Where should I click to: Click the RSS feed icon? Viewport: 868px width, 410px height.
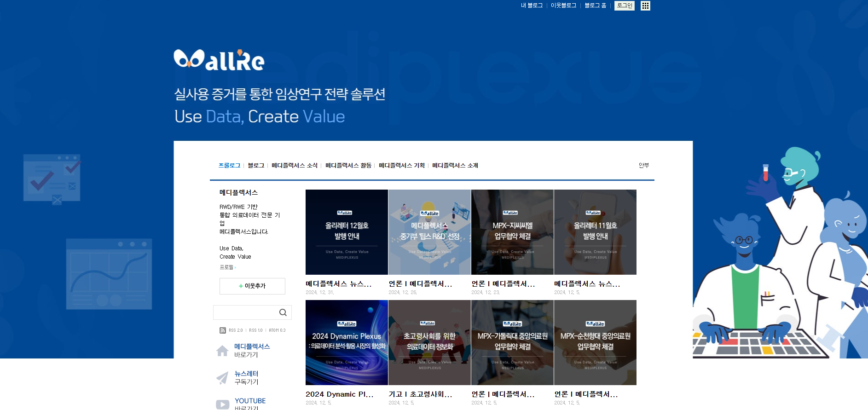(x=223, y=330)
